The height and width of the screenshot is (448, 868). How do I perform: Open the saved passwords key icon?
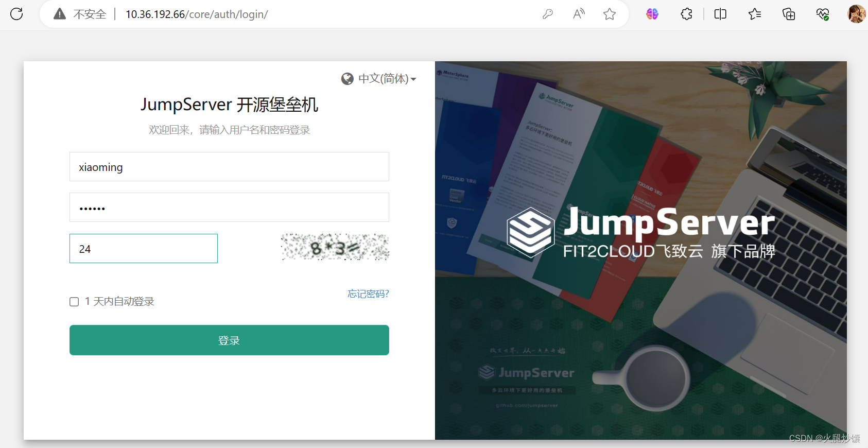tap(548, 14)
